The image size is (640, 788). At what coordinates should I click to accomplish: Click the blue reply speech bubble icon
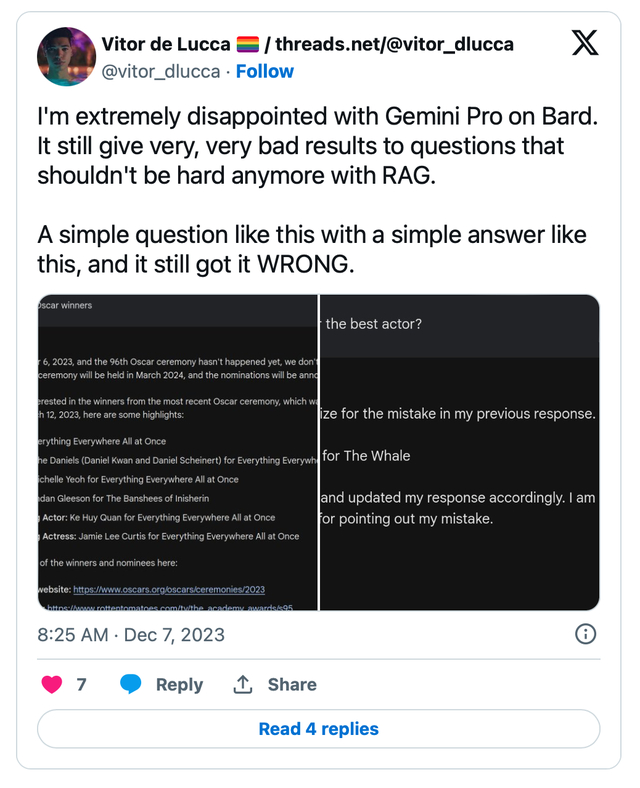pos(131,685)
